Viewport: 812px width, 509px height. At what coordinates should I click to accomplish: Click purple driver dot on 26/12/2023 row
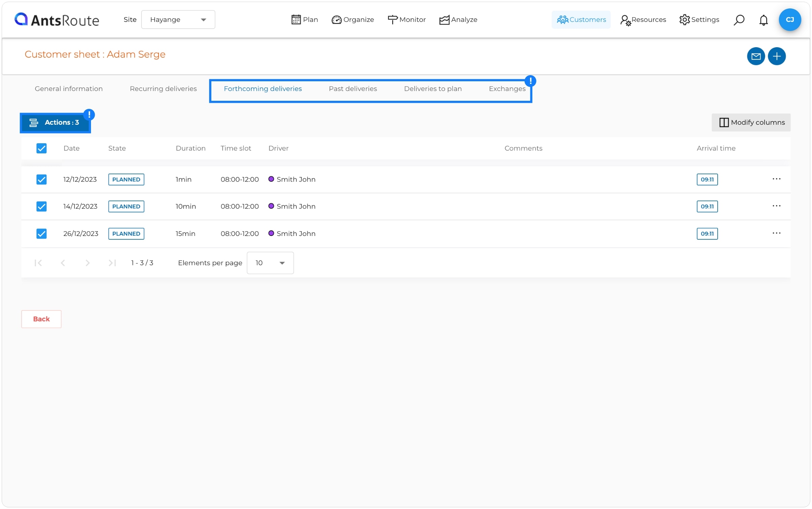(271, 233)
